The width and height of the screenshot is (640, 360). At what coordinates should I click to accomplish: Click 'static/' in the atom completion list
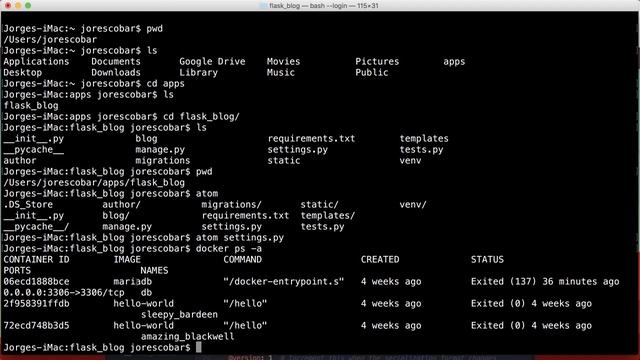click(320, 205)
